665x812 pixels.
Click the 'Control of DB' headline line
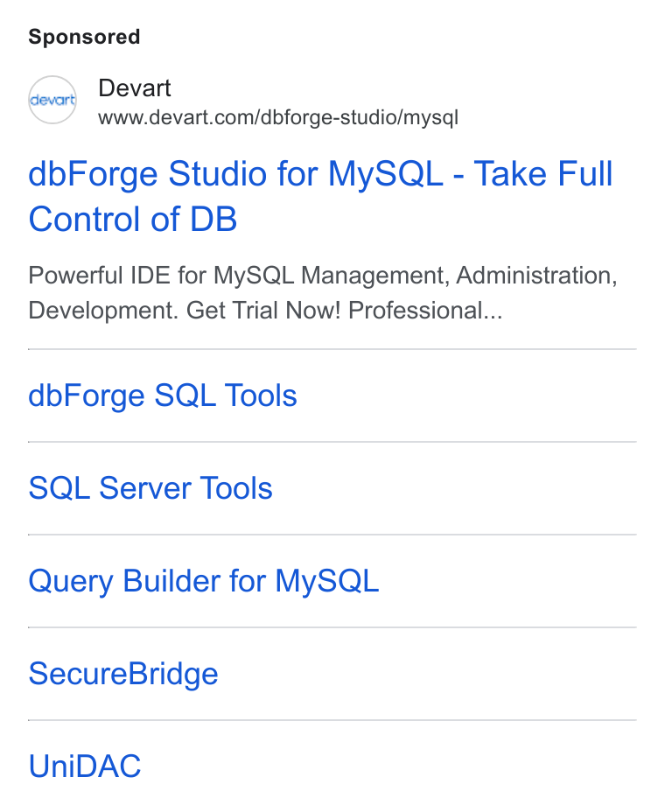coord(133,219)
